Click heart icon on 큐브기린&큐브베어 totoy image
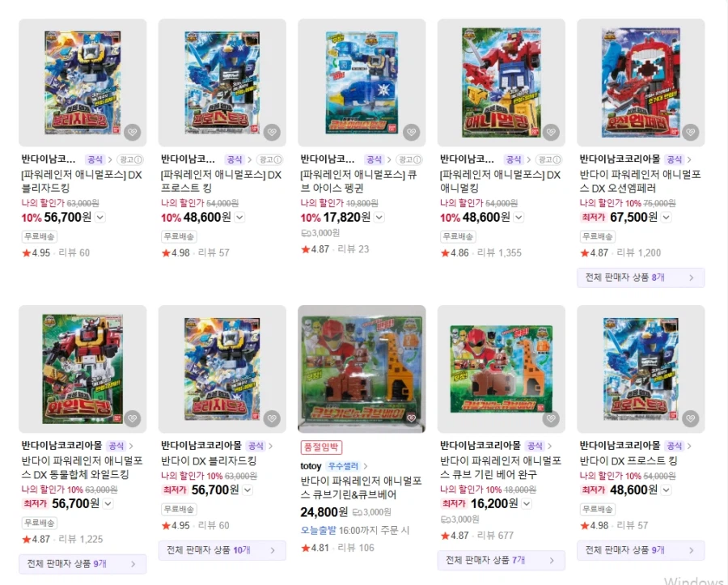The width and height of the screenshot is (728, 585). click(412, 419)
